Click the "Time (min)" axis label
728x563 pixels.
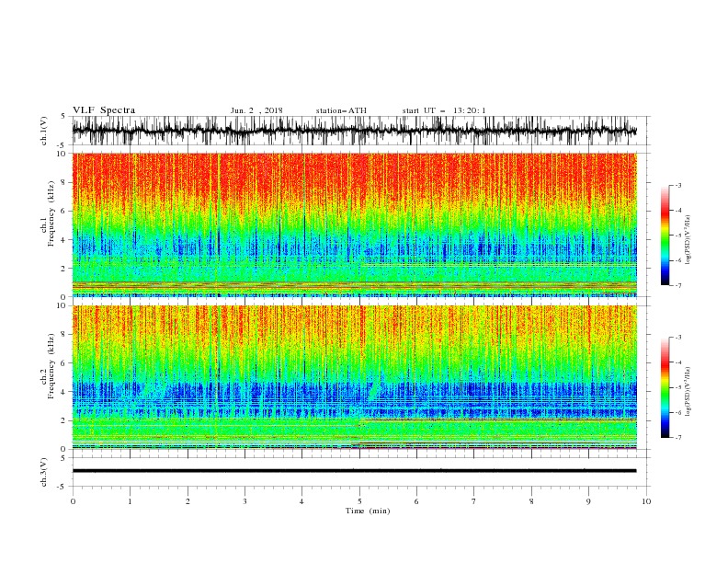368,511
